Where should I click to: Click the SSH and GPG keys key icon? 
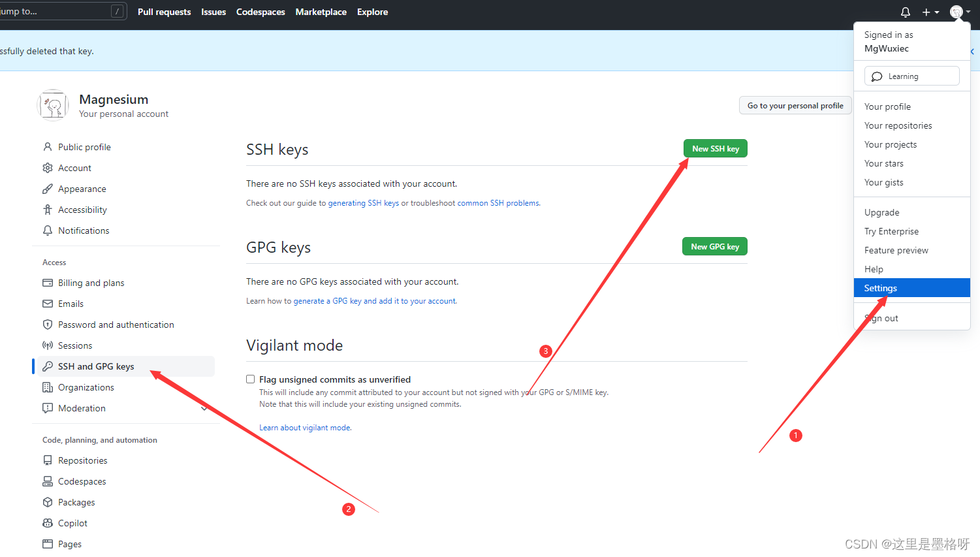pos(48,366)
